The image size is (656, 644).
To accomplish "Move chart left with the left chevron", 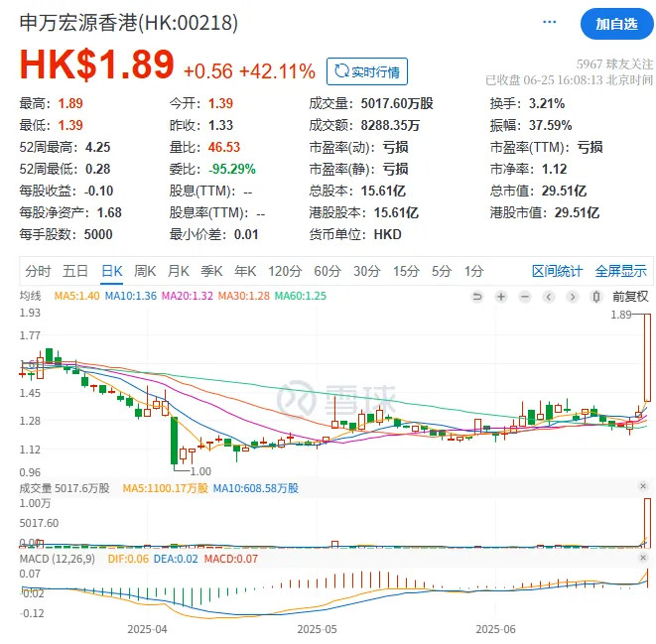I will click(x=549, y=297).
